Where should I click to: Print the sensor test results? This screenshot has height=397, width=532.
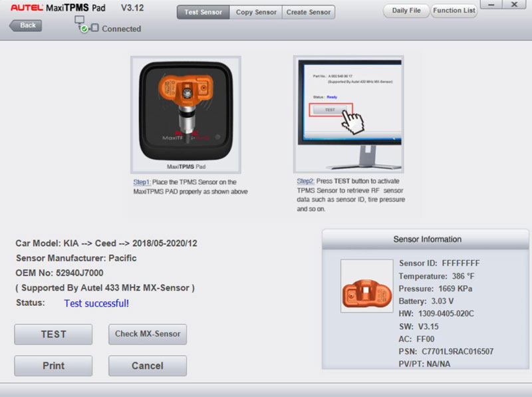[x=53, y=366]
